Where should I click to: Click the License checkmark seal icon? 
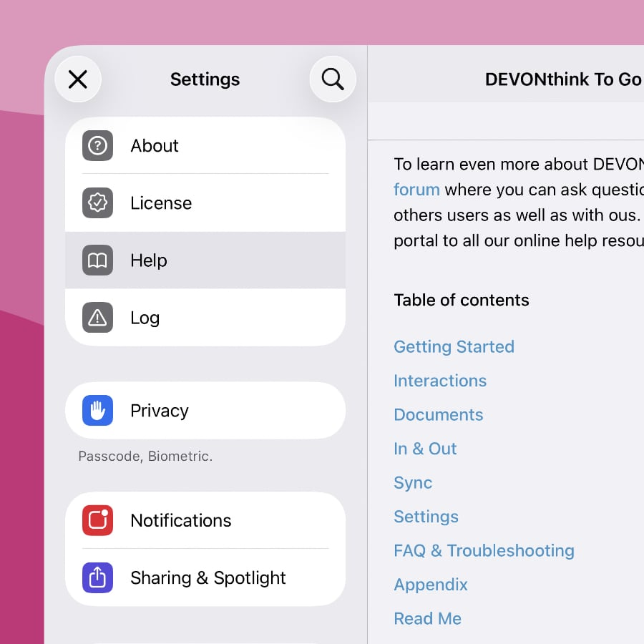[x=97, y=203]
